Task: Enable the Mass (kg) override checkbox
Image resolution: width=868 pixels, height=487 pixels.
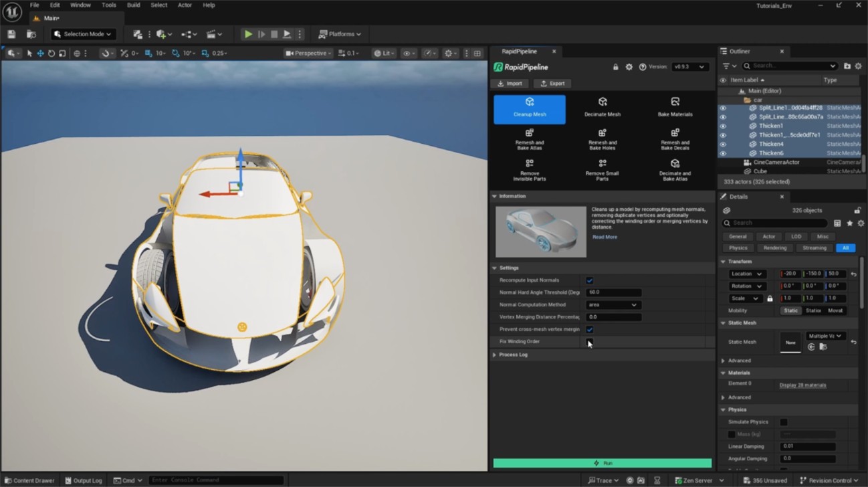Action: [732, 434]
